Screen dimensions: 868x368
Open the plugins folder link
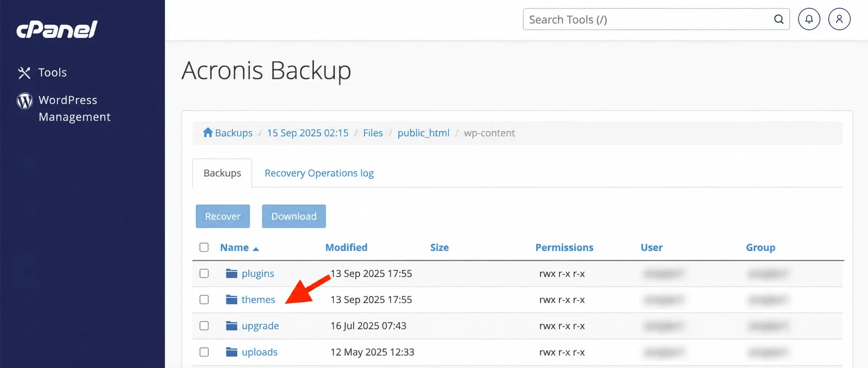(258, 273)
